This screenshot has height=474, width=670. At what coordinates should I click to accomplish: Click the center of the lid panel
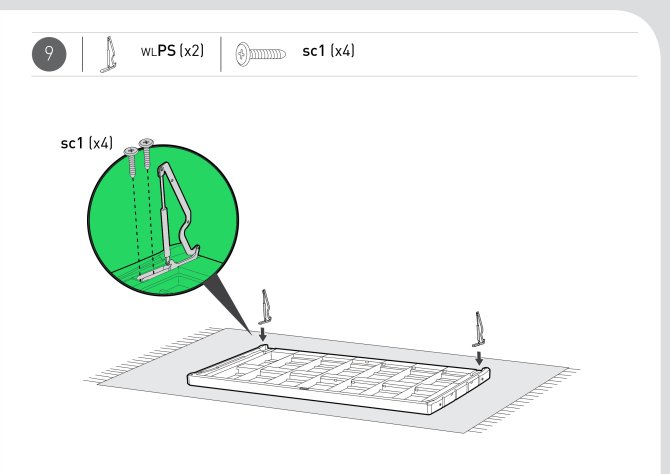(338, 377)
